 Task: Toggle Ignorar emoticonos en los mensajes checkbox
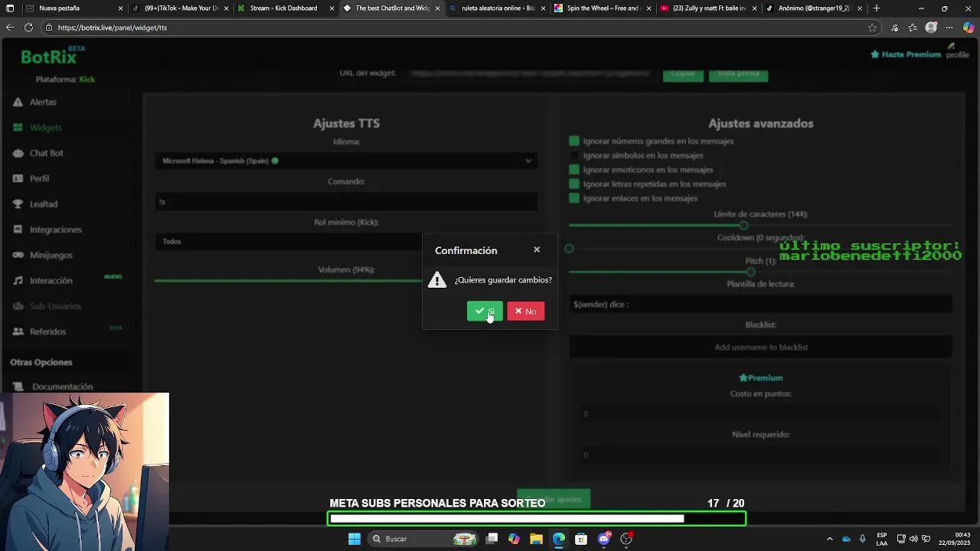pyautogui.click(x=574, y=169)
